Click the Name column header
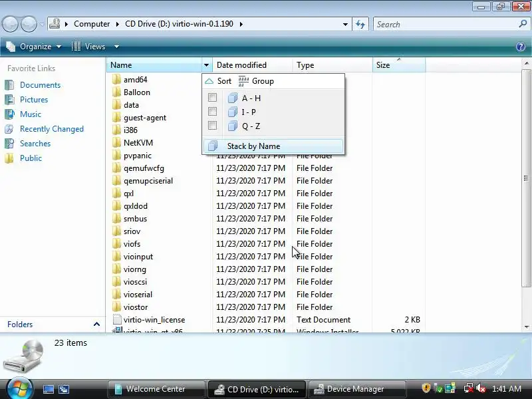This screenshot has height=399, width=532. [154, 65]
